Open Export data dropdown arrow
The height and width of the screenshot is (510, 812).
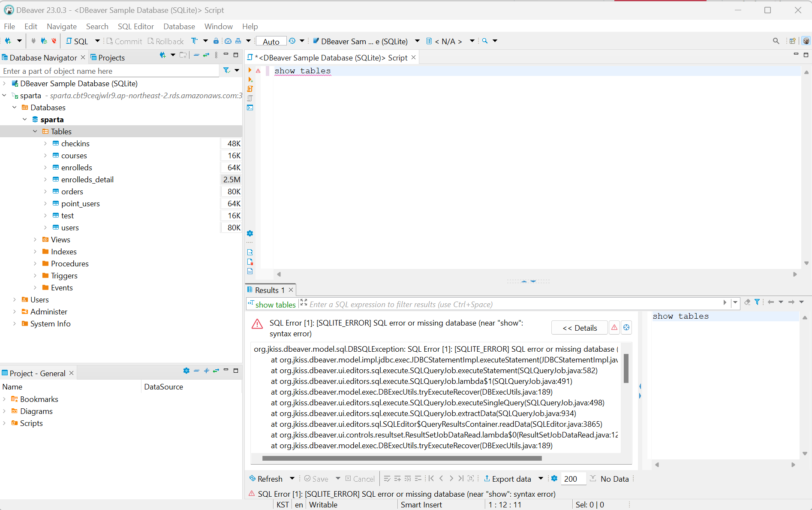click(541, 478)
